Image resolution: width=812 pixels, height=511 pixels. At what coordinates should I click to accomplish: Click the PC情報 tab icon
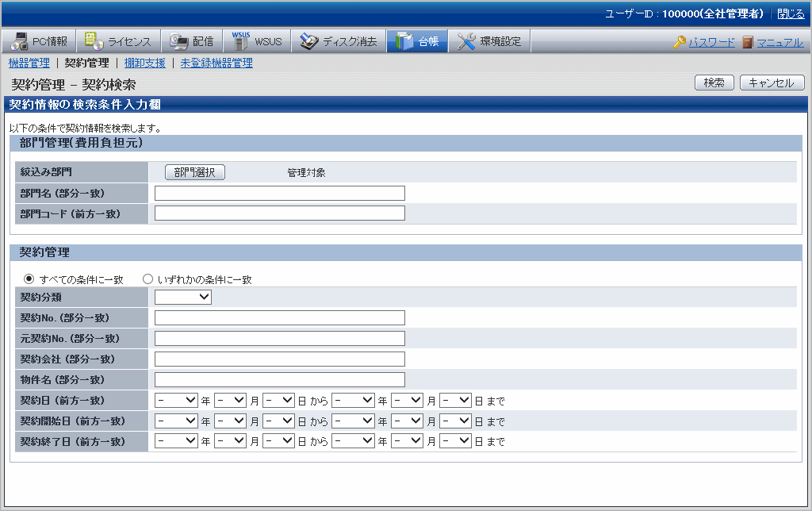[19, 42]
